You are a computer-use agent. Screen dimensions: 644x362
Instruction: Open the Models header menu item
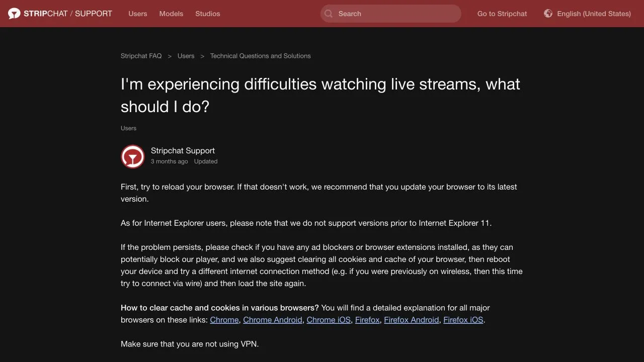coord(171,14)
